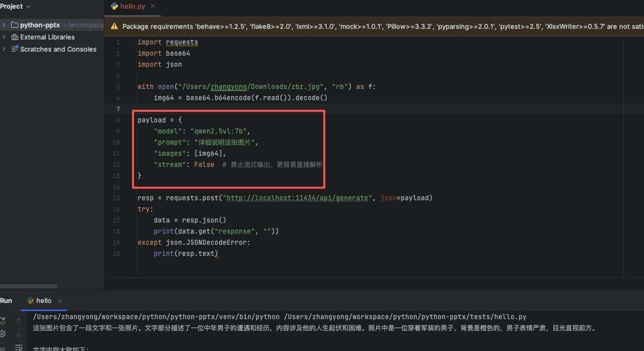Screen dimensions: 644x351
Task: Click the warning triangle icon in banner
Action: pyautogui.click(x=114, y=26)
